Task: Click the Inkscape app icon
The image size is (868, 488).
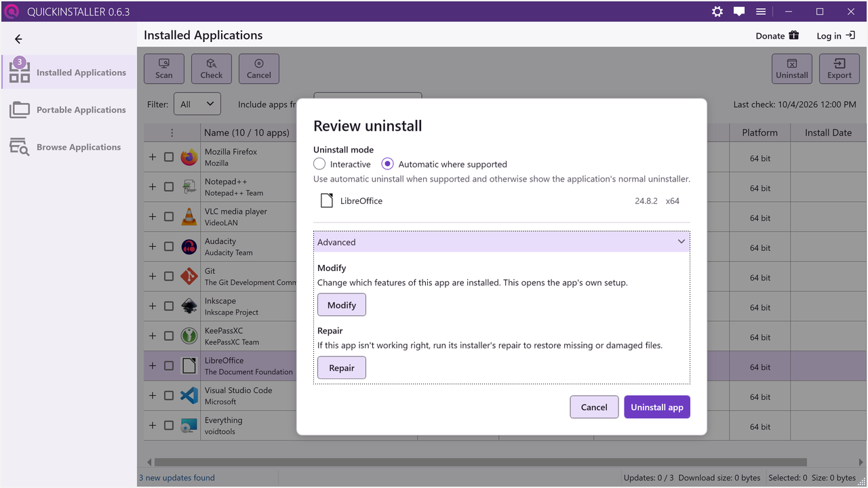Action: point(189,306)
